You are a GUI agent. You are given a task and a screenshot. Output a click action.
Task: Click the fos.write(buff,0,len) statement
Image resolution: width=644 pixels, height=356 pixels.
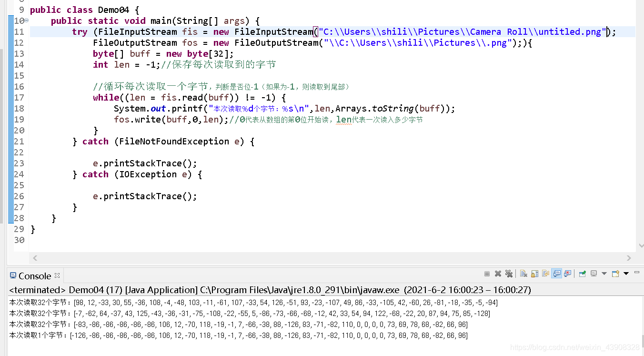click(x=171, y=120)
